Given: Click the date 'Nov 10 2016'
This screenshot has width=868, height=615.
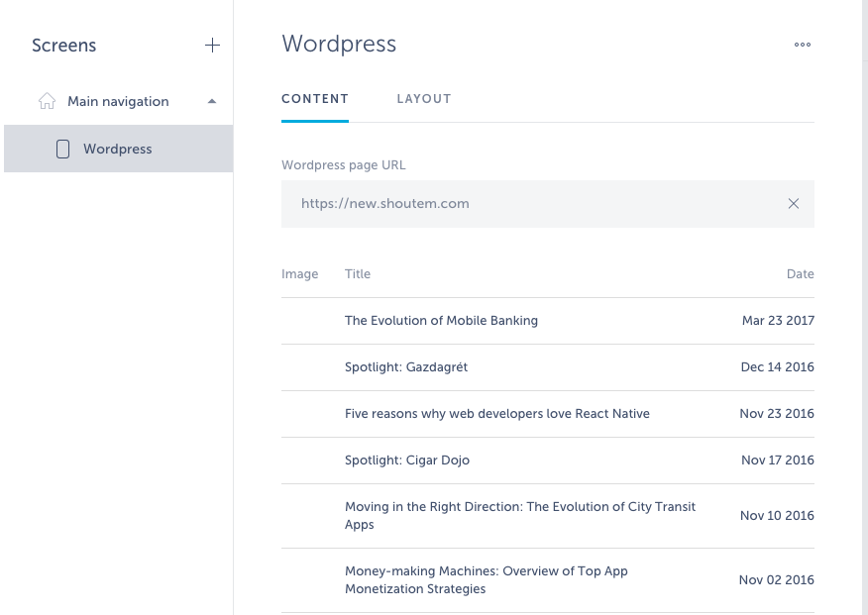Looking at the screenshot, I should coord(777,515).
